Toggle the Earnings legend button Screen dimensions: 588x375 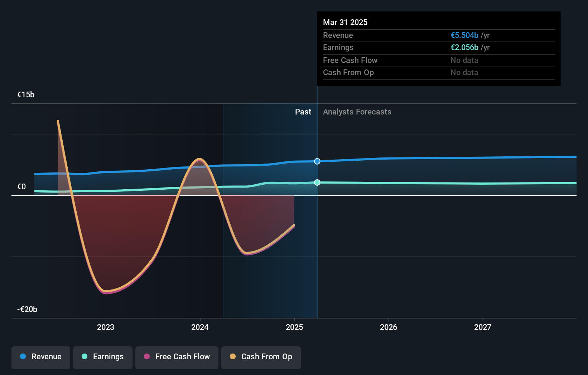[x=103, y=357]
